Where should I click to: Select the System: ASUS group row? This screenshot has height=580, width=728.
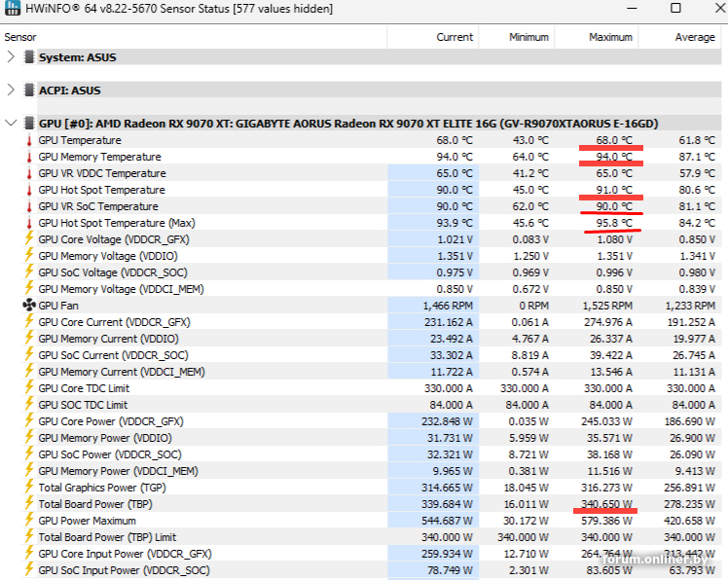tap(379, 57)
